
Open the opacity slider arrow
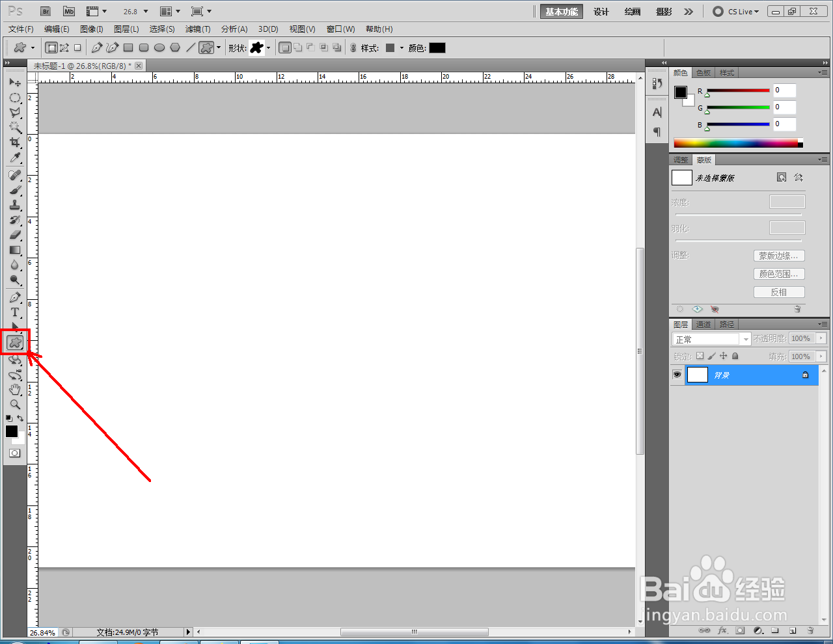(x=821, y=338)
